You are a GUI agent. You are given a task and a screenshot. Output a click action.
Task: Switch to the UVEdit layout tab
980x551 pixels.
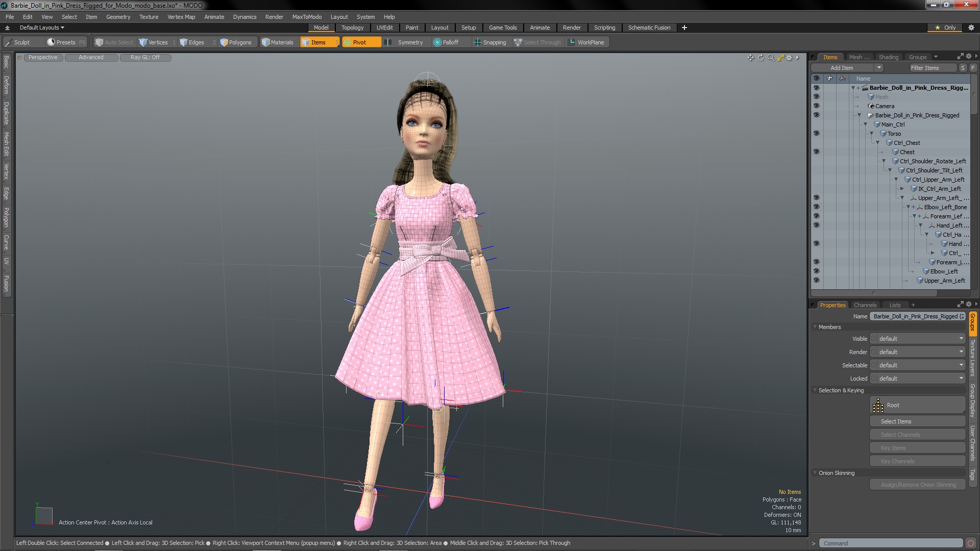[384, 28]
